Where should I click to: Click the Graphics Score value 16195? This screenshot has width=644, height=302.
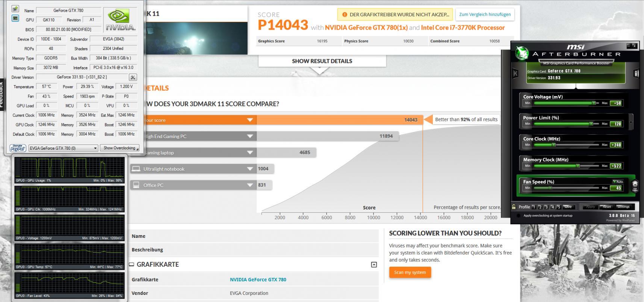(322, 41)
